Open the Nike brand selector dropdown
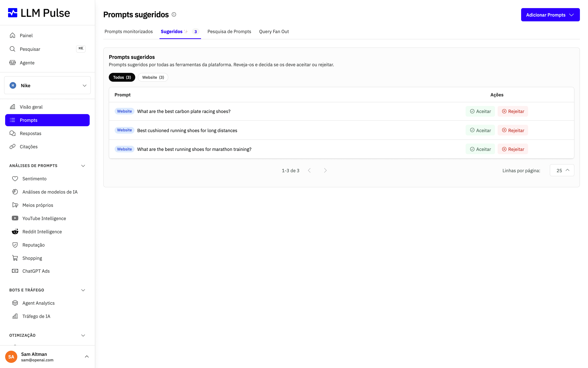The image size is (588, 368). tap(47, 85)
